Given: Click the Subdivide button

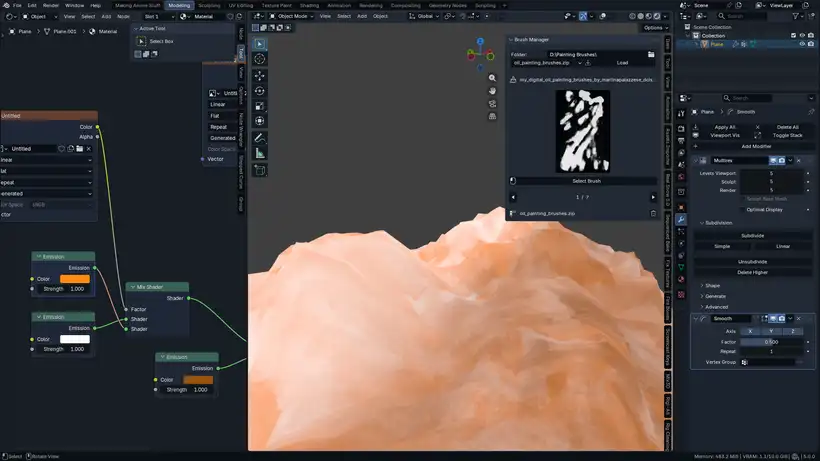Looking at the screenshot, I should click(x=752, y=235).
